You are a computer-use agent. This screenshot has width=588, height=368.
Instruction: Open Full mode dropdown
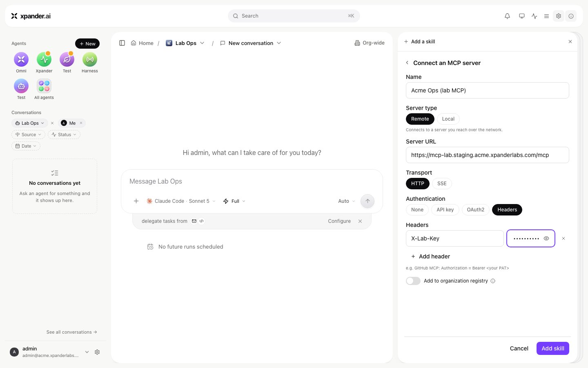click(234, 201)
